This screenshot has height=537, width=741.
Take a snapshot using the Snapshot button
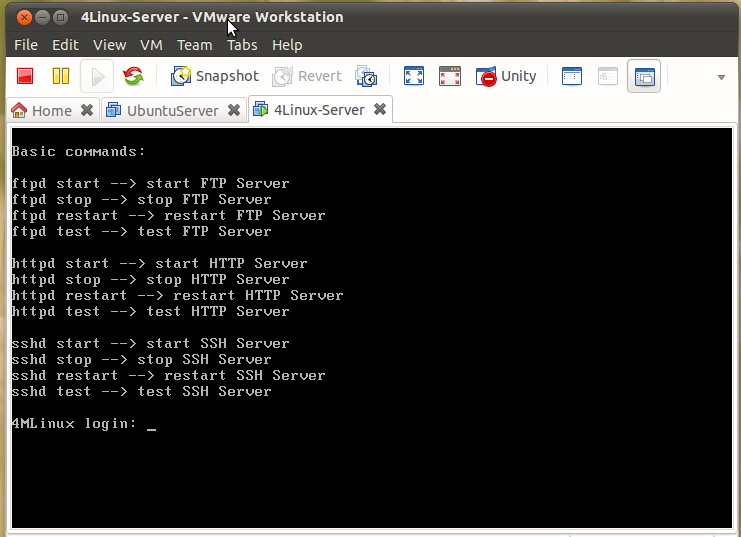[x=215, y=76]
